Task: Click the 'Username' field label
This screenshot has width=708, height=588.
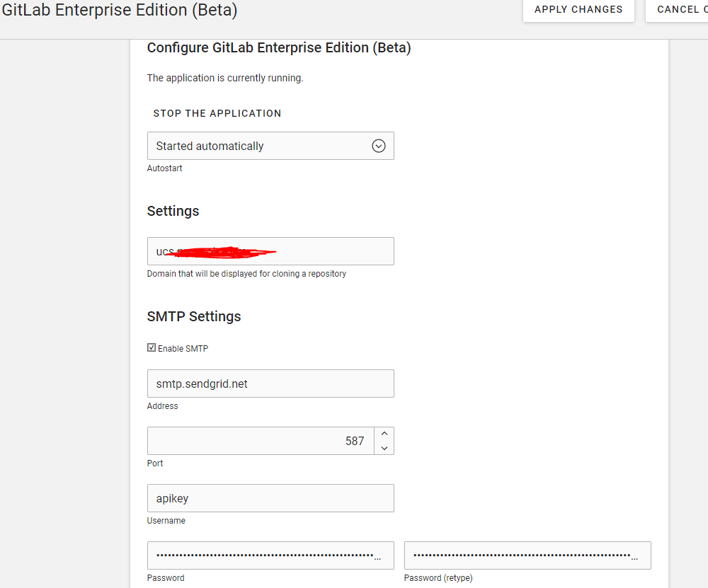Action: pyautogui.click(x=166, y=521)
